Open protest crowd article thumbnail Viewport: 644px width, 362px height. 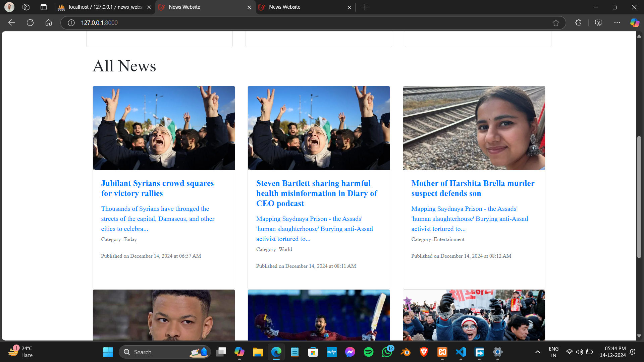tap(474, 315)
